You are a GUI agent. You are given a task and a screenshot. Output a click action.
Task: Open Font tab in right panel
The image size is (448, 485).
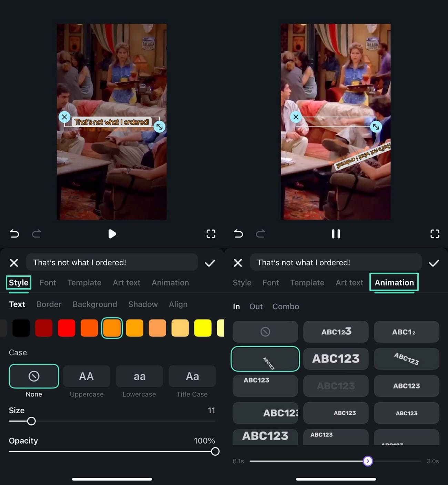271,283
